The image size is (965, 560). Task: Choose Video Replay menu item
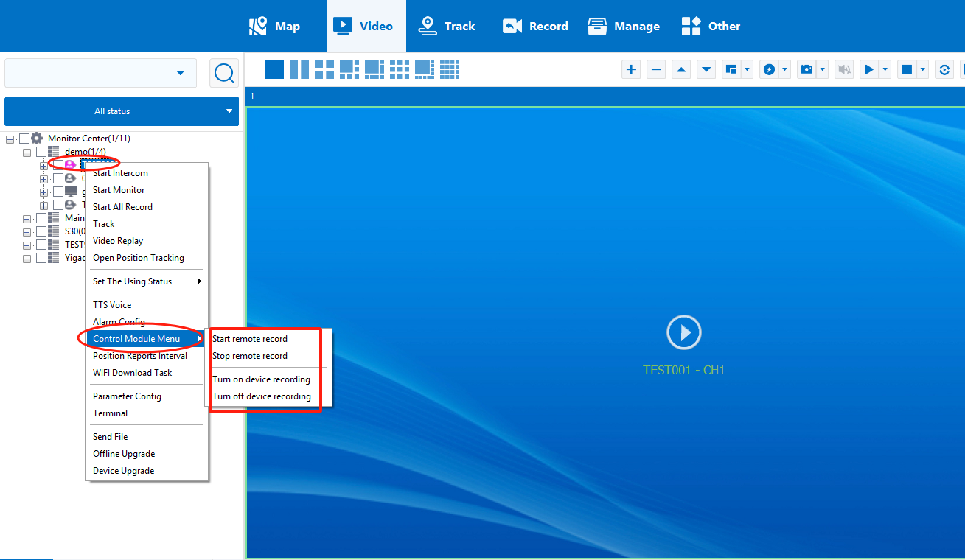point(146,241)
